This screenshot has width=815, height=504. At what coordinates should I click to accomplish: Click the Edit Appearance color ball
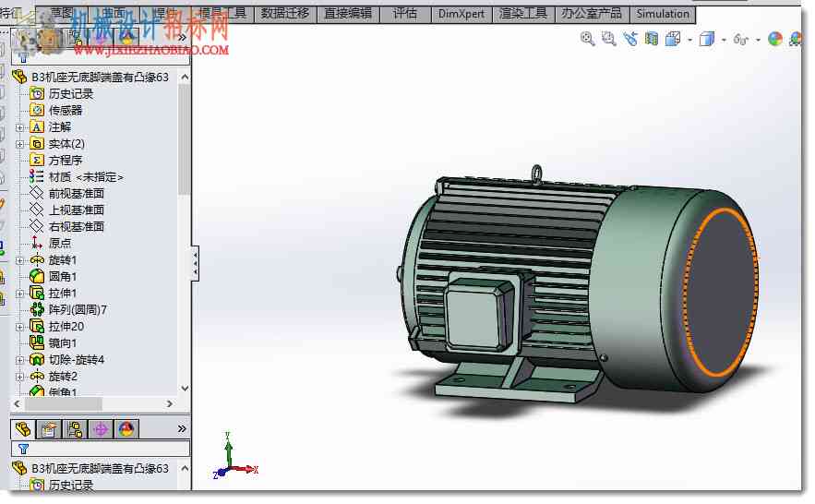pos(775,39)
